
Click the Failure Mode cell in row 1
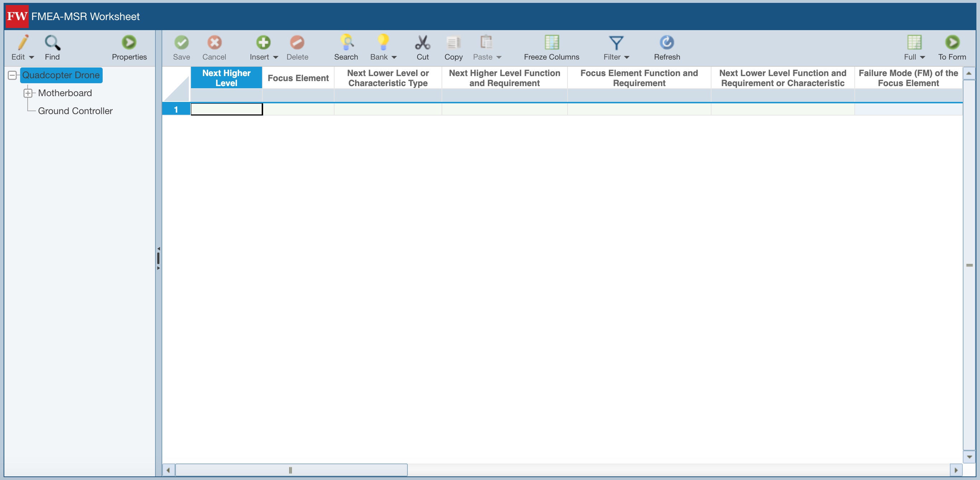908,109
